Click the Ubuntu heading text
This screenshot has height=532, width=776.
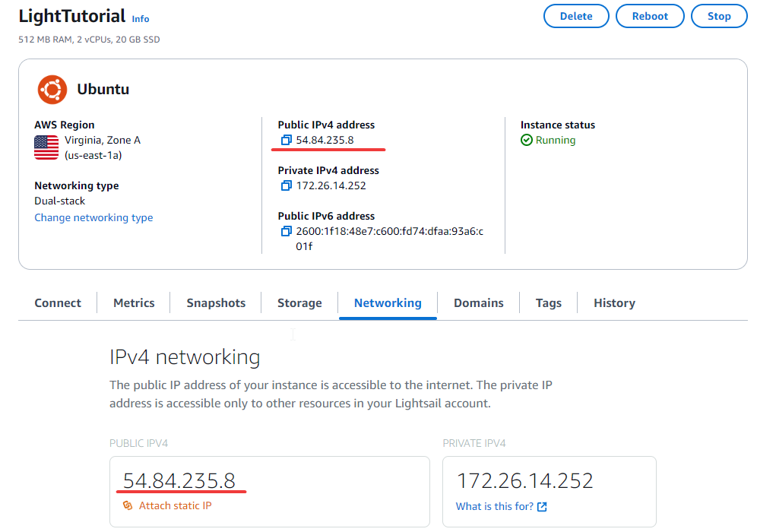[x=103, y=89]
